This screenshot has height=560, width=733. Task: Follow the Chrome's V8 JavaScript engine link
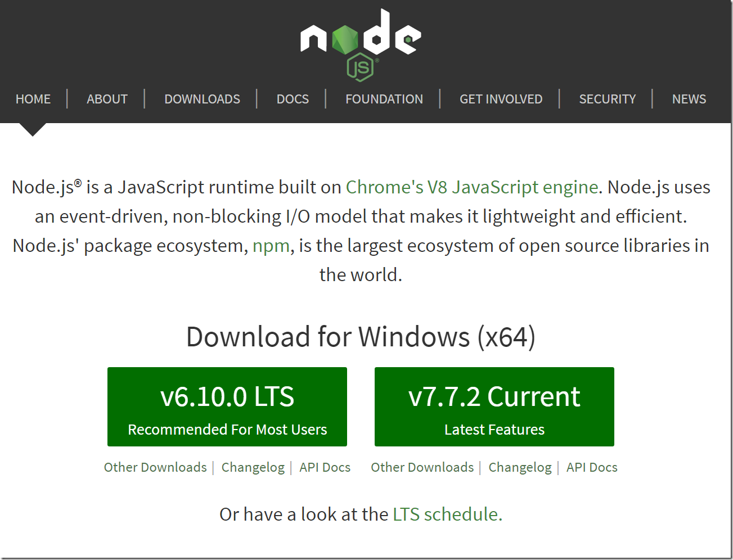coord(472,187)
